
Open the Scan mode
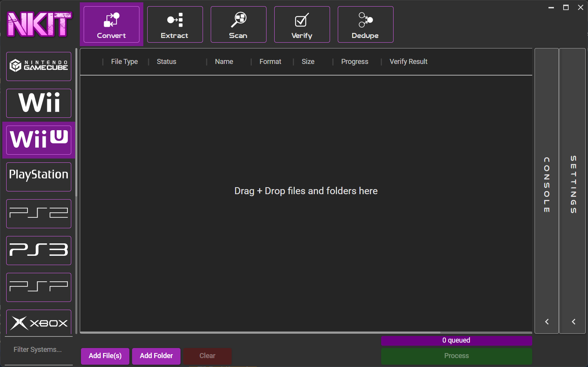(239, 24)
